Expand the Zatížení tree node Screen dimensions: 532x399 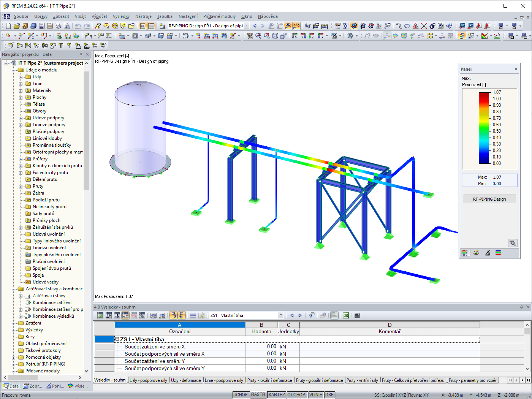(x=14, y=323)
